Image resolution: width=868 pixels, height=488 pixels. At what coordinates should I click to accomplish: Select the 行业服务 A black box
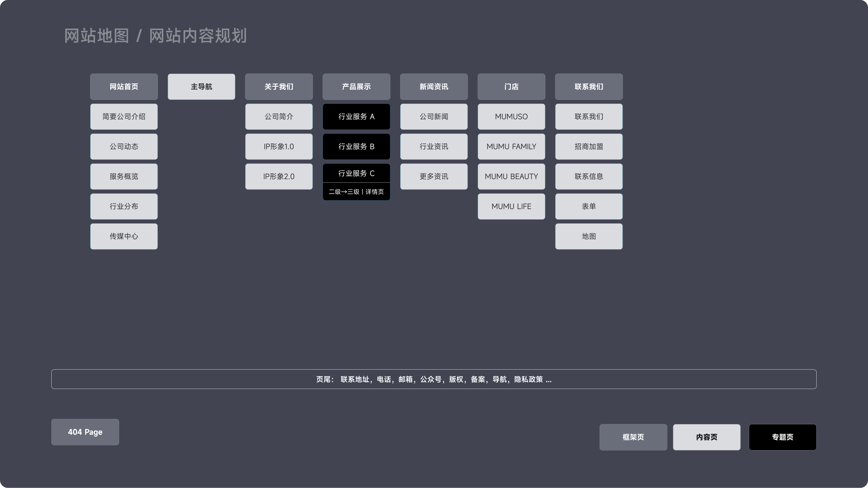click(356, 117)
